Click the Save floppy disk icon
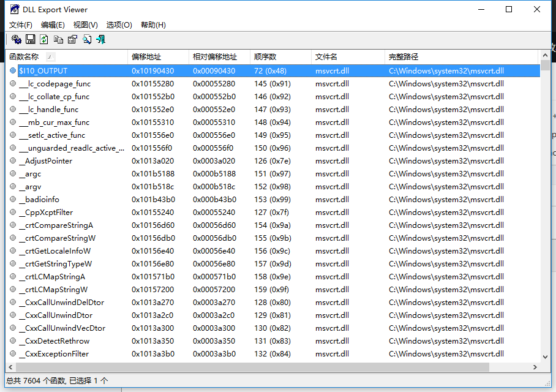Screen dimensions: 556x392 coord(31,39)
